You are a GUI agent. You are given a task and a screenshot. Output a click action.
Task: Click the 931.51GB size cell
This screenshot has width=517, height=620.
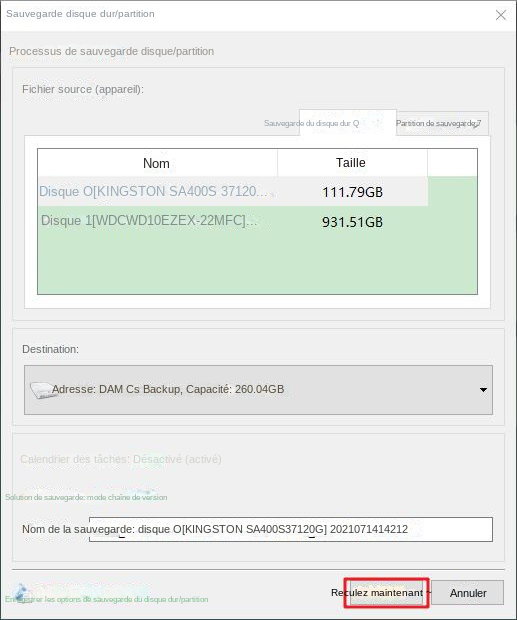pyautogui.click(x=352, y=222)
